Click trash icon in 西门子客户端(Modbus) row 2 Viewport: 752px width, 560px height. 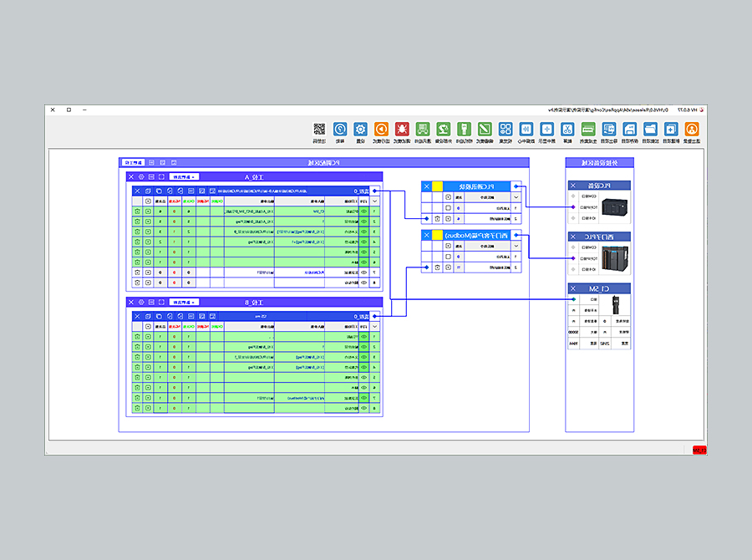click(x=437, y=267)
